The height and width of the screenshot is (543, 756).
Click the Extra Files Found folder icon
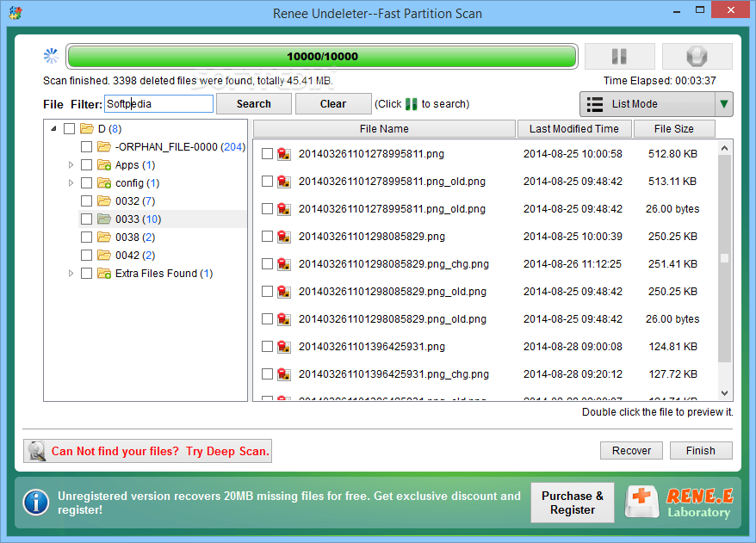click(104, 273)
